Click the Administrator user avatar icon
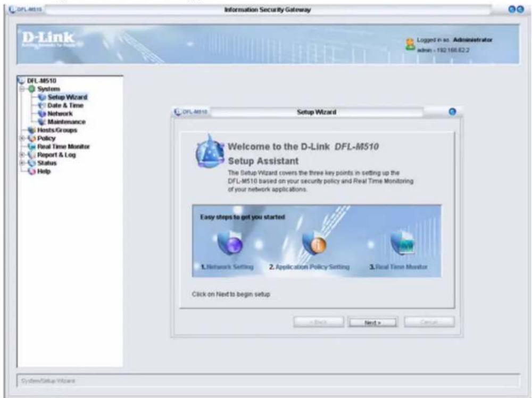532x398 pixels. [x=410, y=45]
